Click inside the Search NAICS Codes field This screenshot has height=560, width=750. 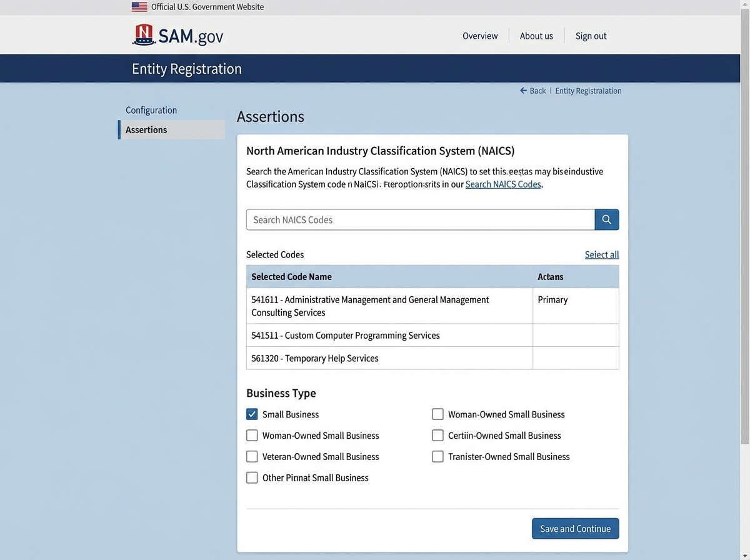(x=419, y=219)
